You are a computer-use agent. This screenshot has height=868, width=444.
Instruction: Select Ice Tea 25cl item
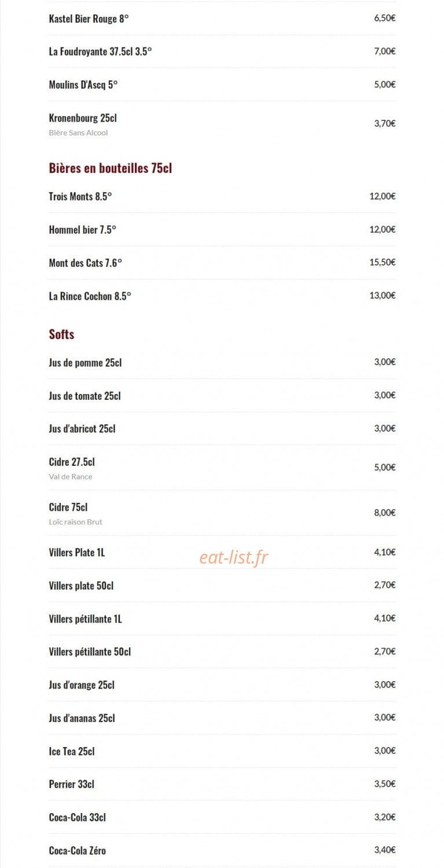[x=222, y=751]
